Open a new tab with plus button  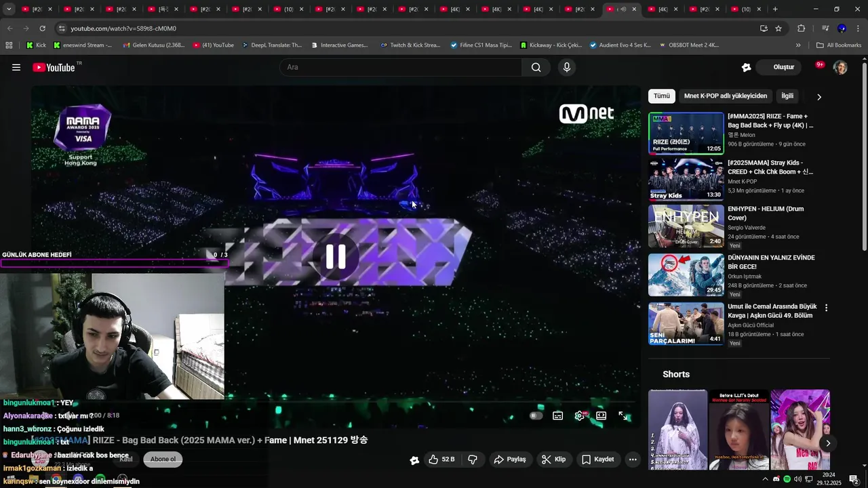(x=775, y=9)
